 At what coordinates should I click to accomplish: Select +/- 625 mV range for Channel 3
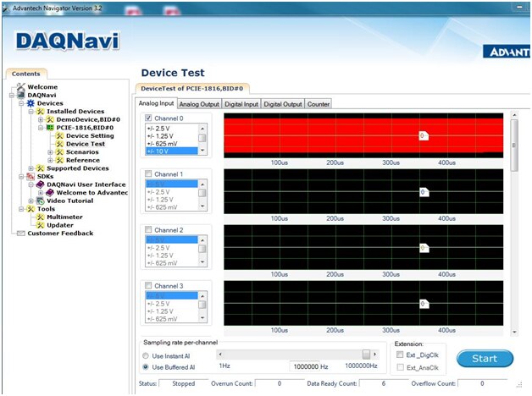(172, 319)
